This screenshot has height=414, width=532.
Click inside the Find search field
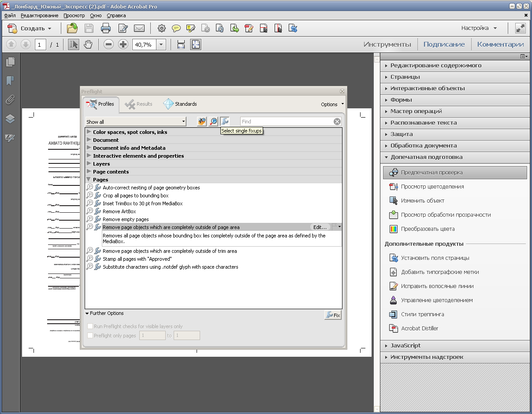pyautogui.click(x=286, y=122)
